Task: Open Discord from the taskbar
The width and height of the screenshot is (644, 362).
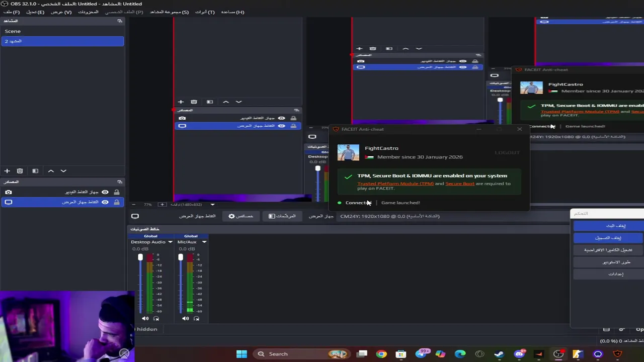Action: click(x=519, y=354)
